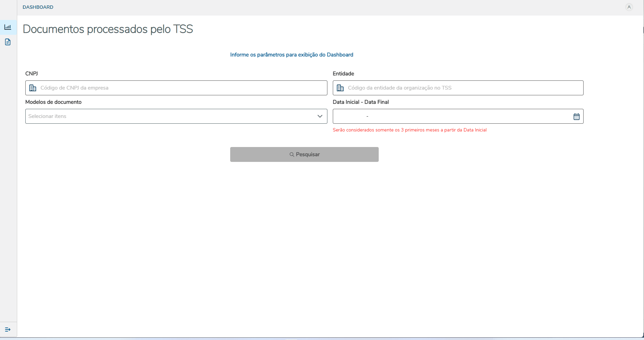
Task: Click the red 3 primeiros meses warning text
Action: (x=410, y=130)
